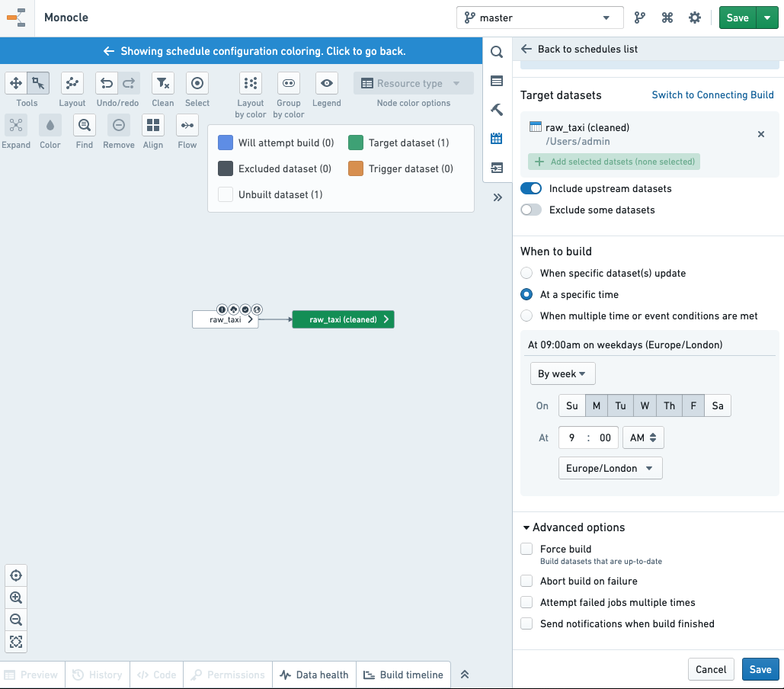Select the pan (move) tool
The width and height of the screenshot is (784, 689).
pyautogui.click(x=16, y=83)
